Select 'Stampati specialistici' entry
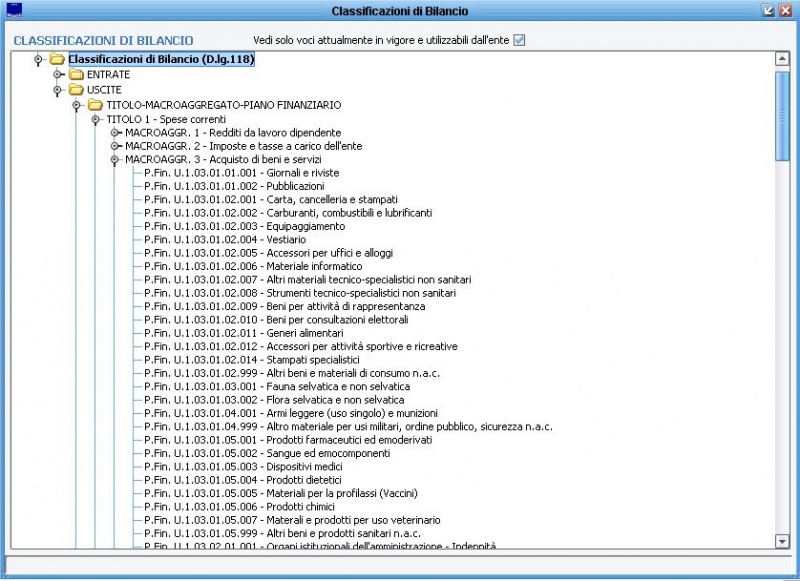Image resolution: width=800 pixels, height=581 pixels. (252, 360)
